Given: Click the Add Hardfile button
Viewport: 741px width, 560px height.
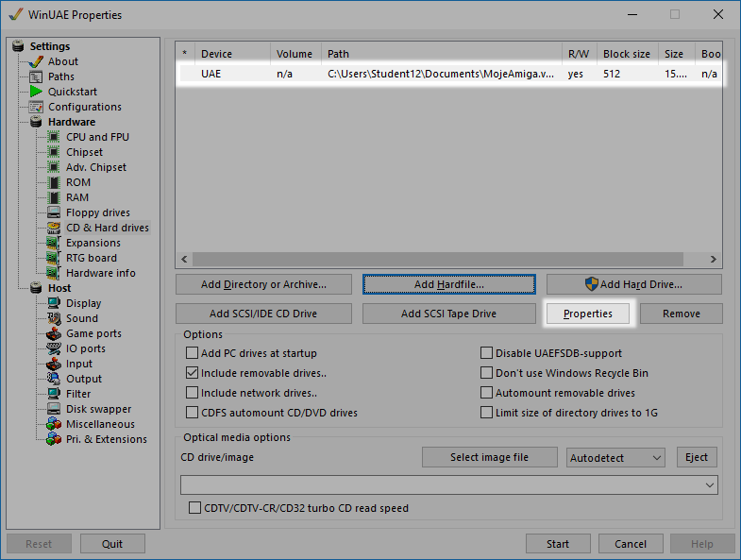Looking at the screenshot, I should coord(448,284).
